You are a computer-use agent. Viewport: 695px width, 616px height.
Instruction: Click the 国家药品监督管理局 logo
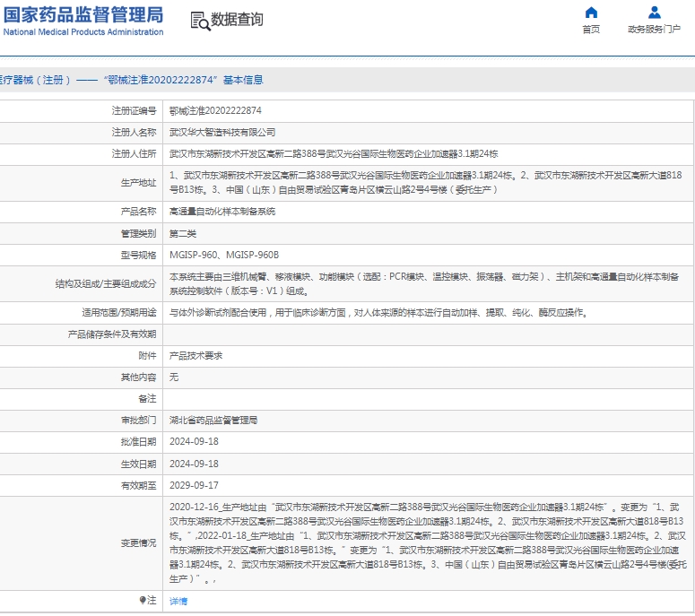[83, 15]
